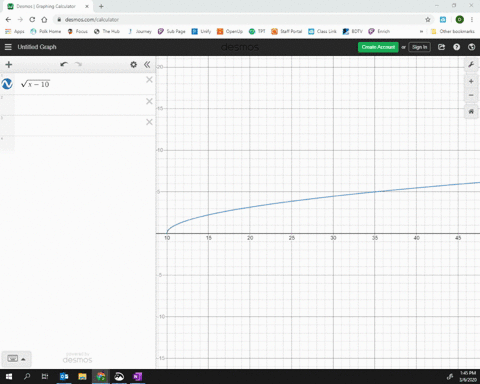Open the Polk Home bookmark

46,31
